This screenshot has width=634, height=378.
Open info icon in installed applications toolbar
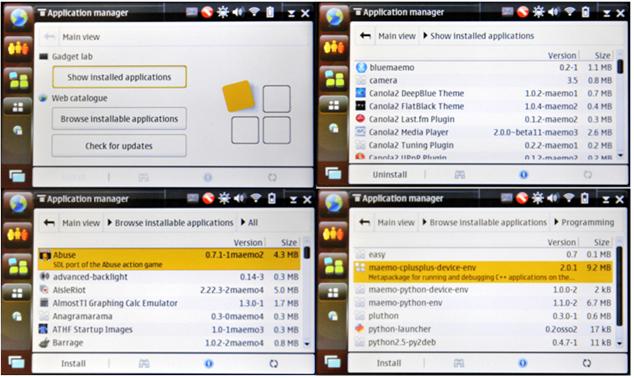point(524,175)
